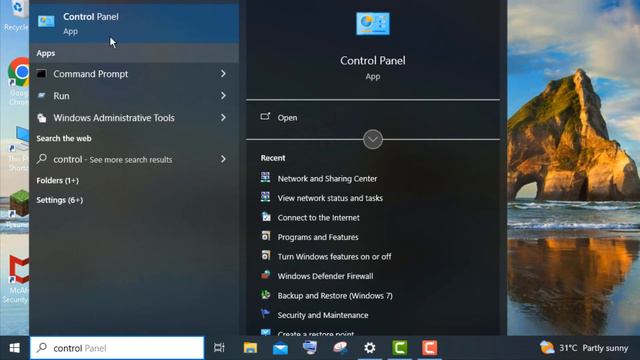
Task: Click the computer monitor icon on the taskbar
Action: tap(310, 348)
